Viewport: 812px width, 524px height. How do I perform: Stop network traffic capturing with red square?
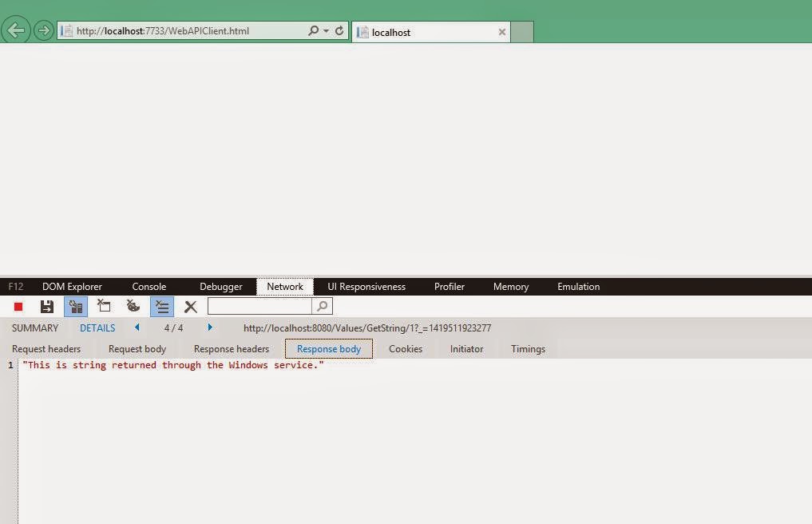18,307
